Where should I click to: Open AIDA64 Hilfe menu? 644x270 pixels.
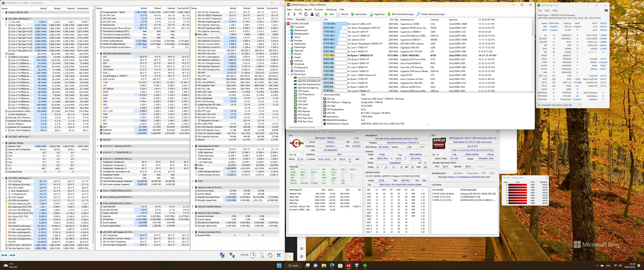click(x=342, y=10)
